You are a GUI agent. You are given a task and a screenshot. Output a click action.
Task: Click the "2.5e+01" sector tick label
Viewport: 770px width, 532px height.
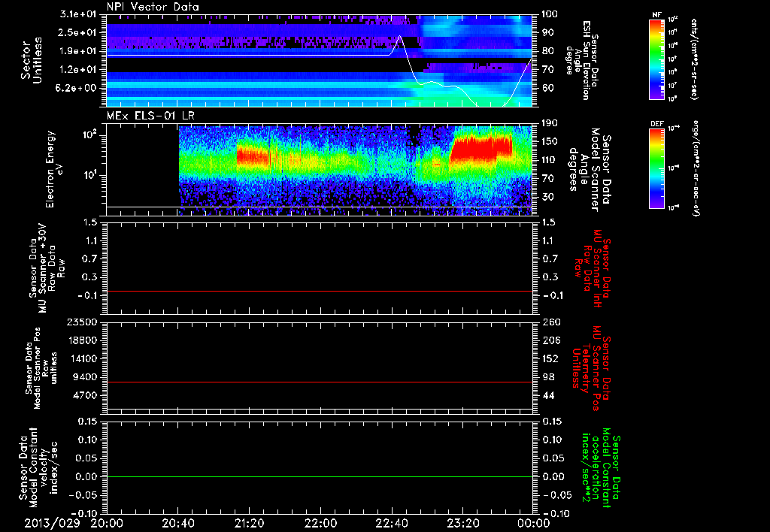pos(78,32)
